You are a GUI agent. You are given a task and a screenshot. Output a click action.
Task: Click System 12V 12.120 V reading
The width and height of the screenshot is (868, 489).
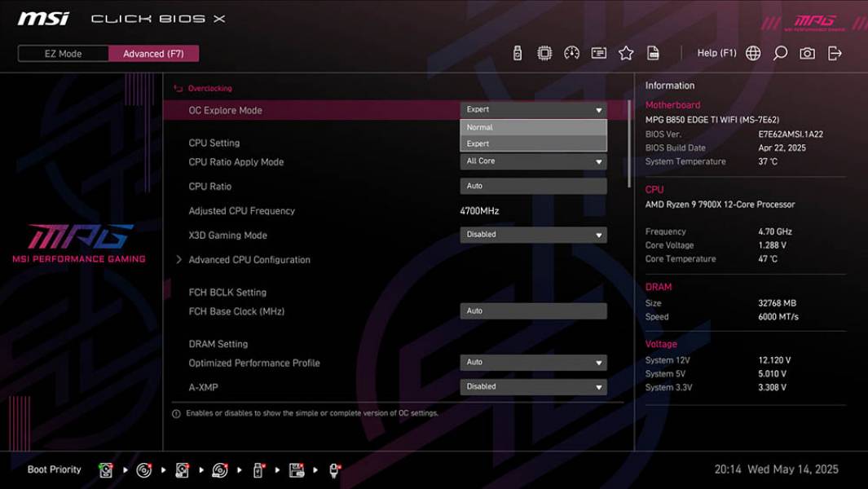click(774, 360)
